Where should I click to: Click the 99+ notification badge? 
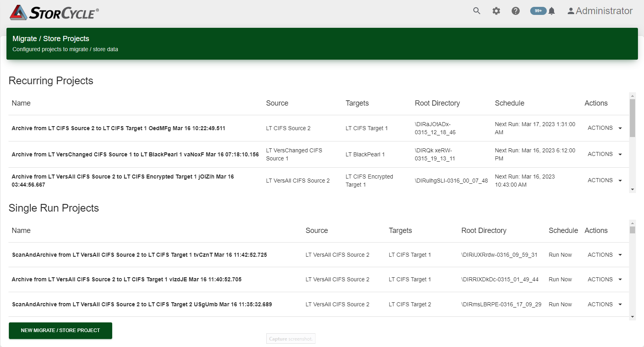pyautogui.click(x=538, y=11)
